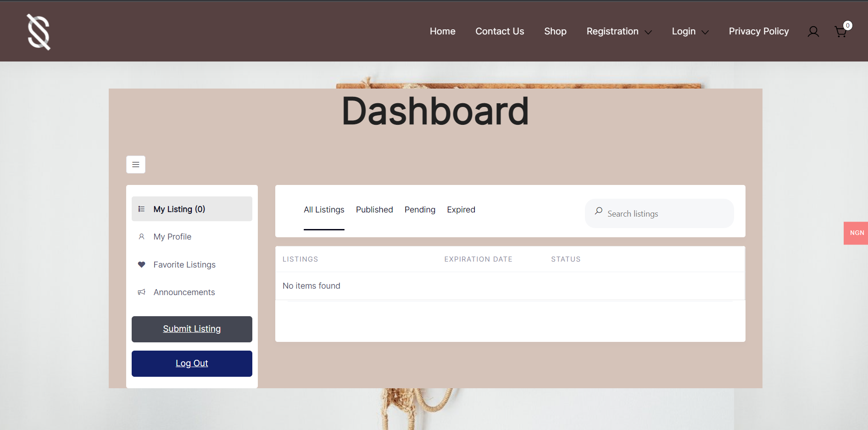Expand the Registration dropdown arrow
The image size is (868, 430).
click(648, 32)
